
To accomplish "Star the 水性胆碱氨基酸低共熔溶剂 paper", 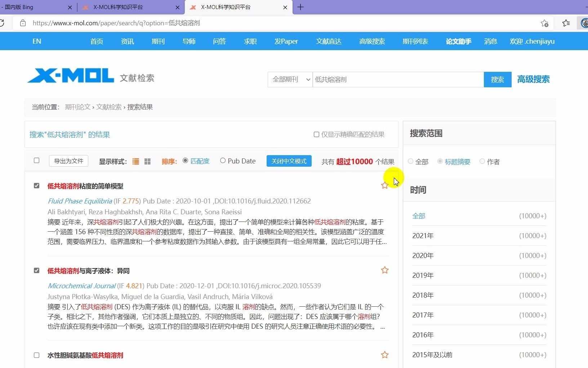I will pyautogui.click(x=384, y=355).
